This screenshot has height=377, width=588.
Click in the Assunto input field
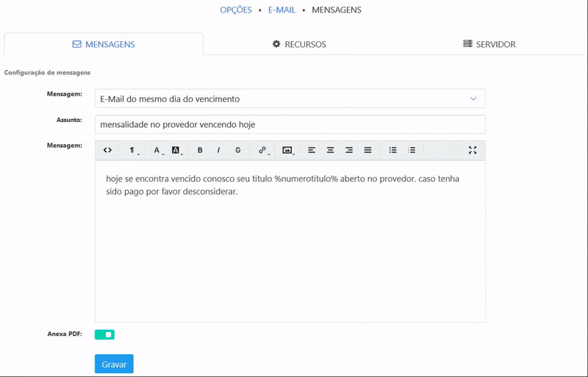(x=290, y=124)
